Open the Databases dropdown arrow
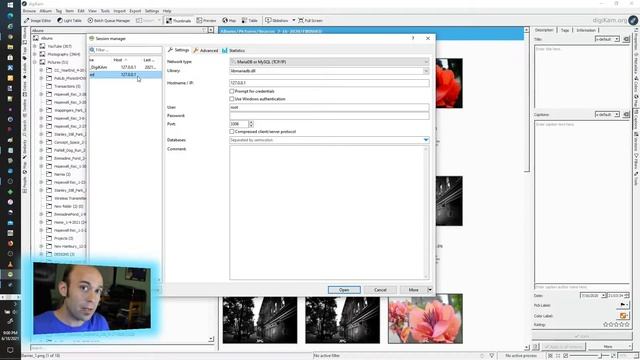 (426, 140)
